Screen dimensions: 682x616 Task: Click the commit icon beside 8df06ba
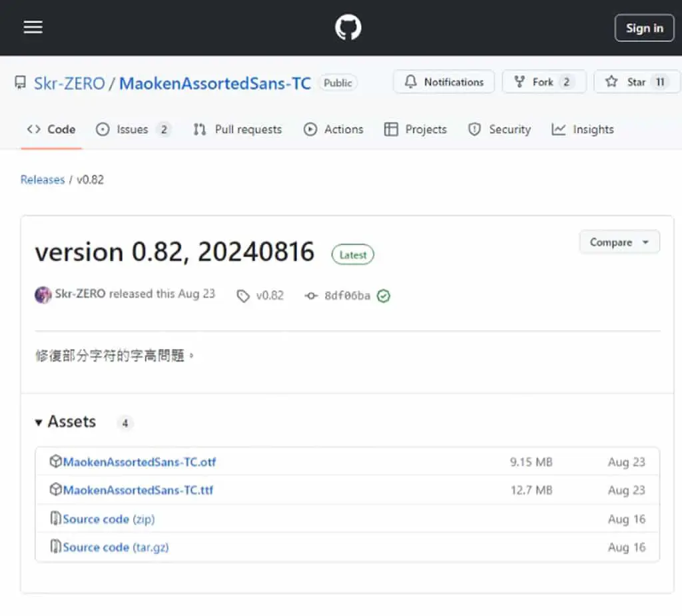[x=311, y=296]
